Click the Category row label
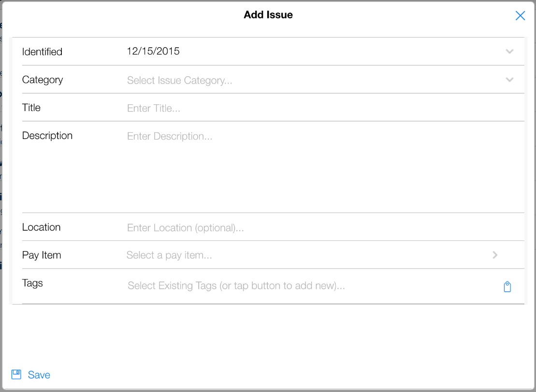This screenshot has width=536, height=392. coord(43,80)
